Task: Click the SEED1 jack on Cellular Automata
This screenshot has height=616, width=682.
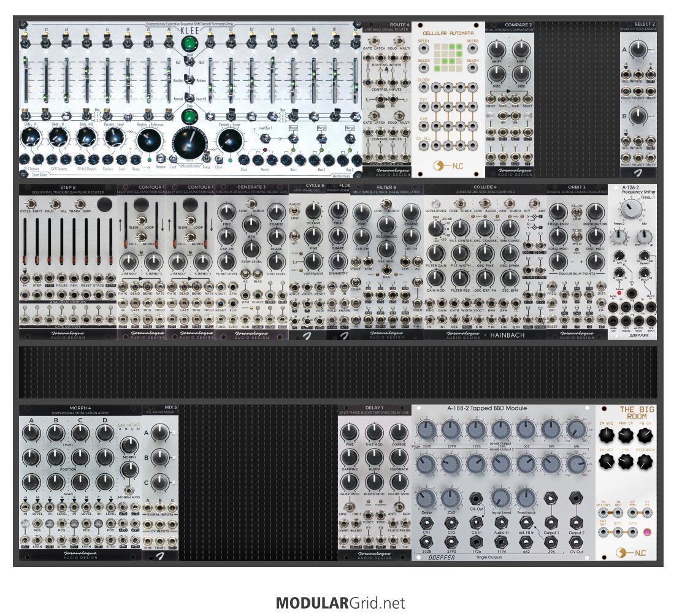Action: [x=423, y=48]
